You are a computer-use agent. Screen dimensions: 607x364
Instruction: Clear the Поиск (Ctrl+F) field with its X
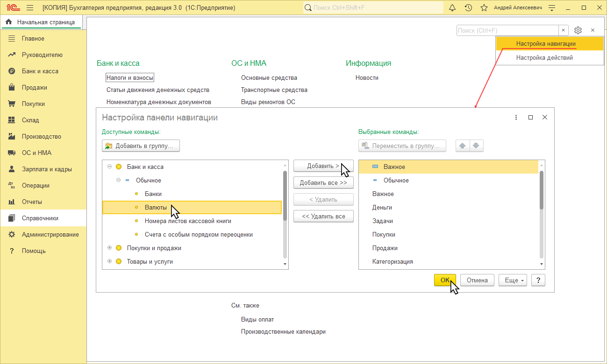564,30
